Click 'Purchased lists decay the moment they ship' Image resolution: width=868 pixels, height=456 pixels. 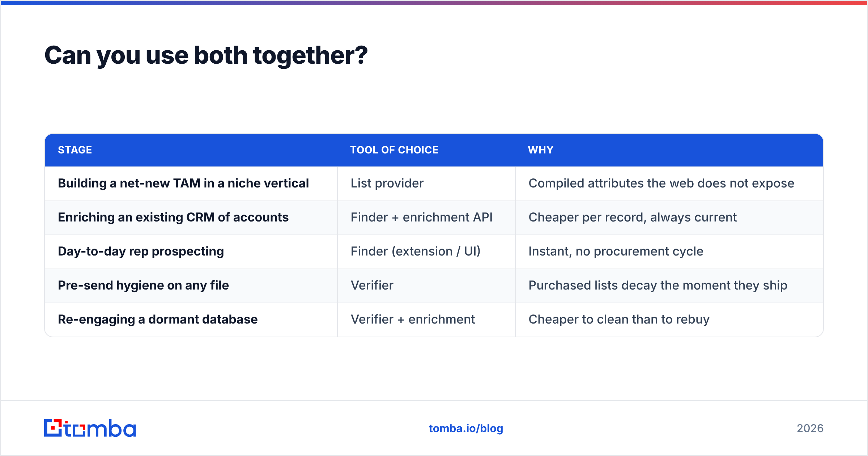pos(658,285)
